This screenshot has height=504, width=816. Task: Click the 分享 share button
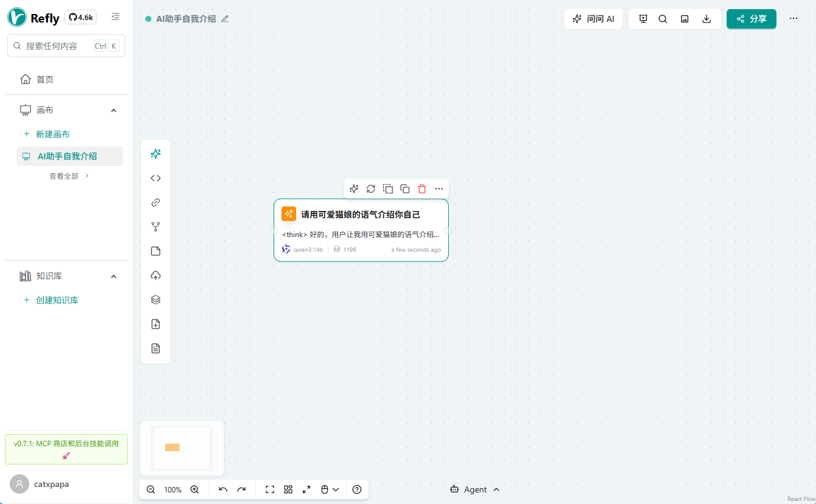point(752,19)
